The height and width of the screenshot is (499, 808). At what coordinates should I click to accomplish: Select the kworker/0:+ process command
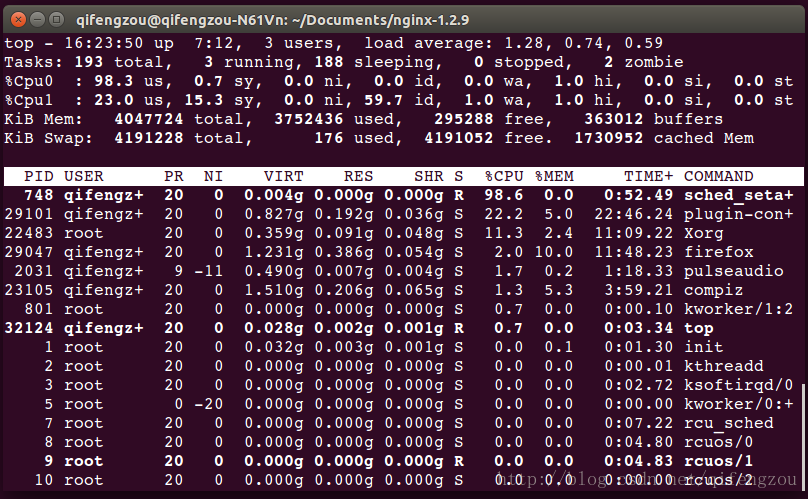pos(738,404)
